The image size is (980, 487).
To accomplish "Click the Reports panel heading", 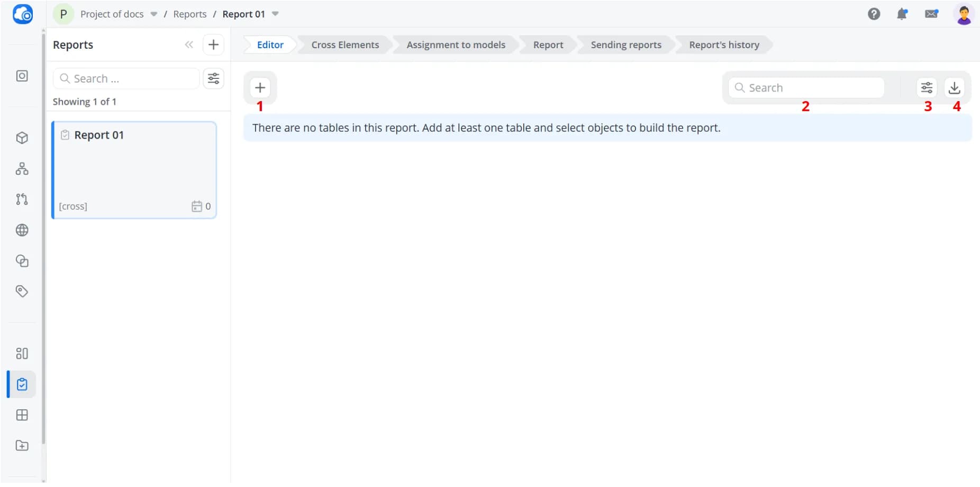I will (73, 45).
